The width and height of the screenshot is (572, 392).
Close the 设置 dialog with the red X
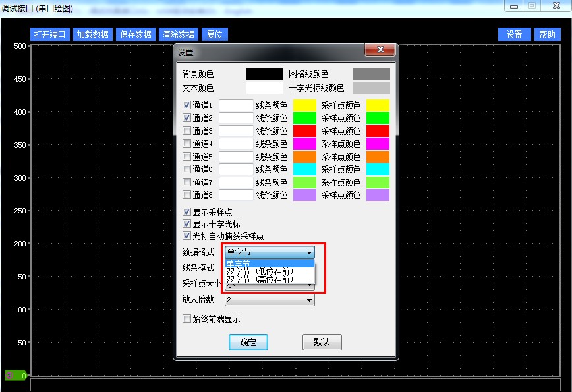click(x=380, y=49)
